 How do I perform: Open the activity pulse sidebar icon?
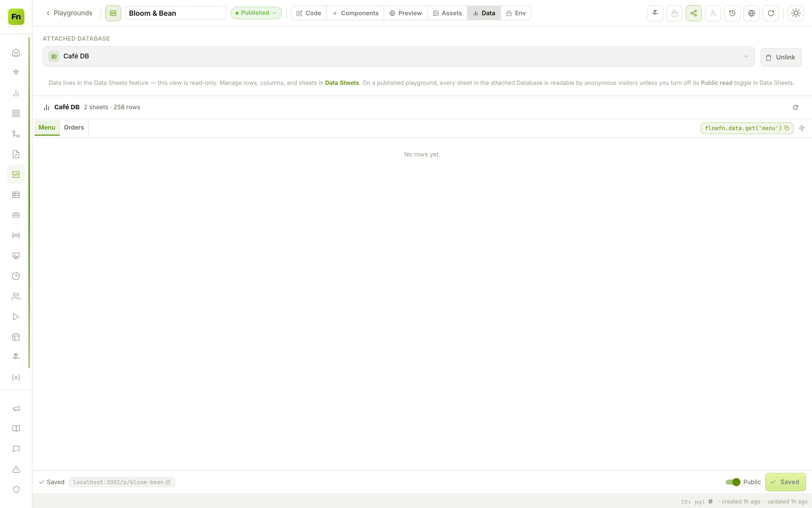(x=16, y=357)
